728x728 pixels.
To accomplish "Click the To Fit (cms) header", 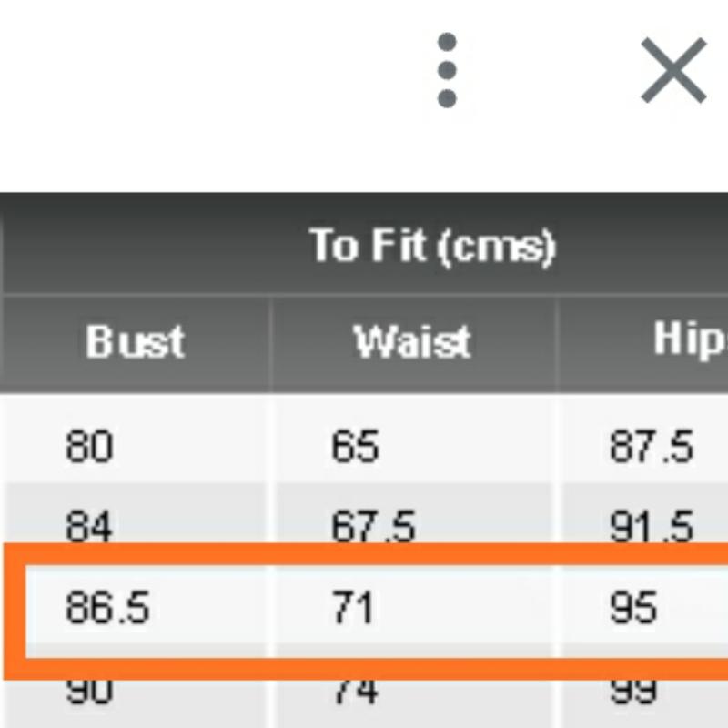I will click(431, 246).
